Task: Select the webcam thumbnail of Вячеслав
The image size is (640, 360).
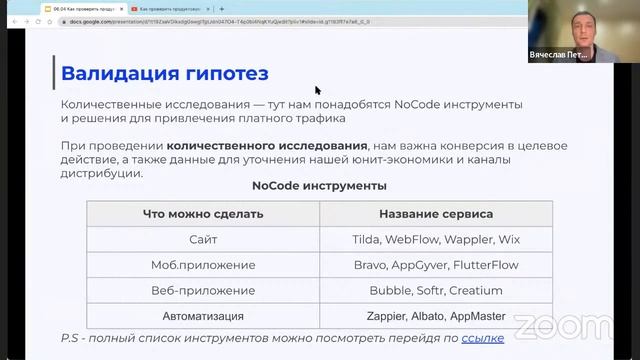Action: point(584,31)
